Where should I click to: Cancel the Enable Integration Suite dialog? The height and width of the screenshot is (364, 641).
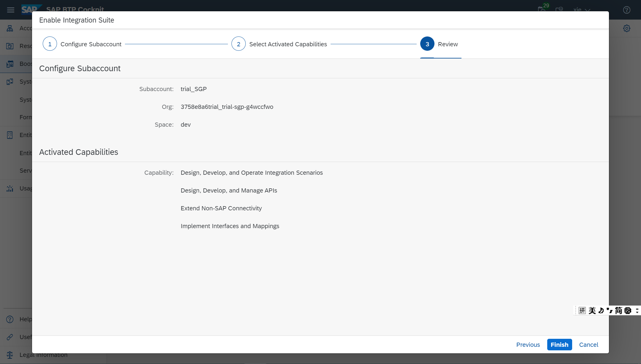[588, 345]
